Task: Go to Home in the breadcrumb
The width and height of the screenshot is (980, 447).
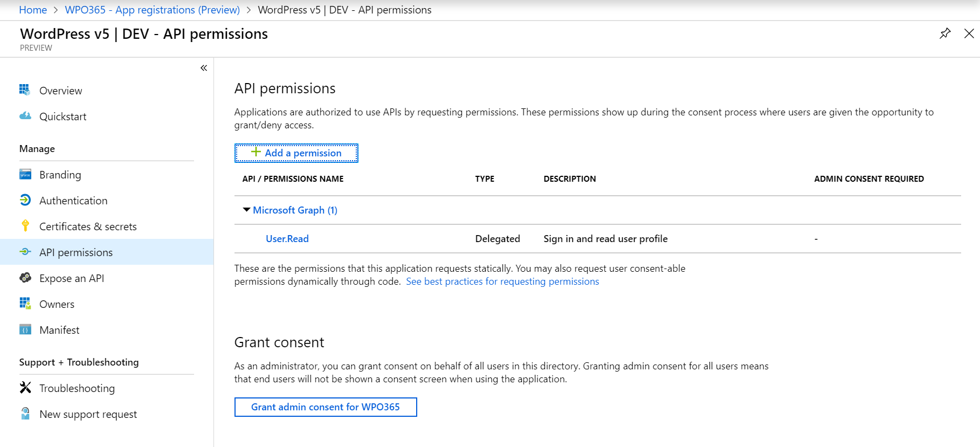Action: point(33,10)
